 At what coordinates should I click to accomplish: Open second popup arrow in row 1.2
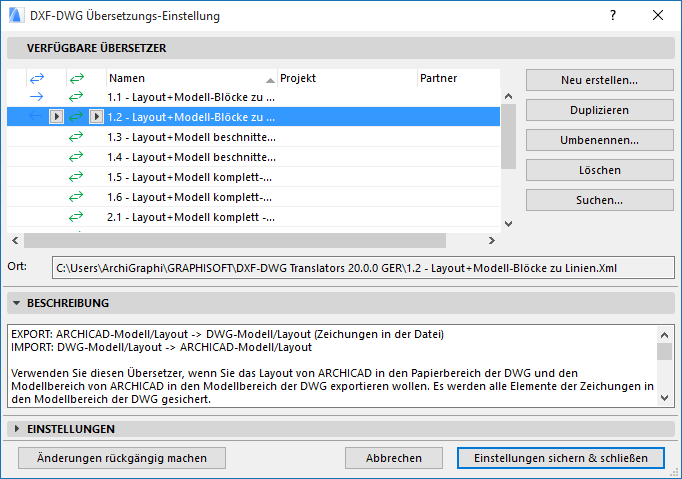(x=96, y=117)
